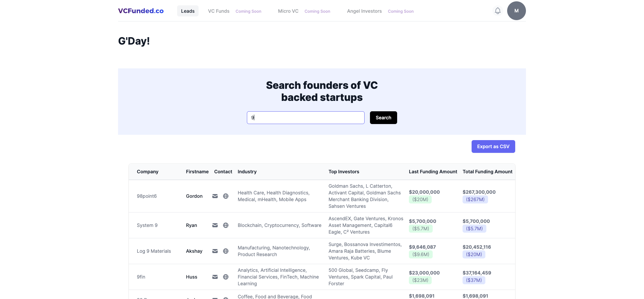Click the Log 9 Materials company name
Screen dimensions: 644x299
click(154, 251)
